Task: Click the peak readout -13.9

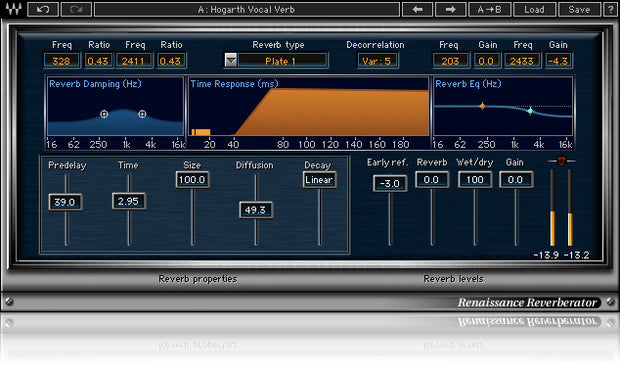Action: tap(546, 255)
